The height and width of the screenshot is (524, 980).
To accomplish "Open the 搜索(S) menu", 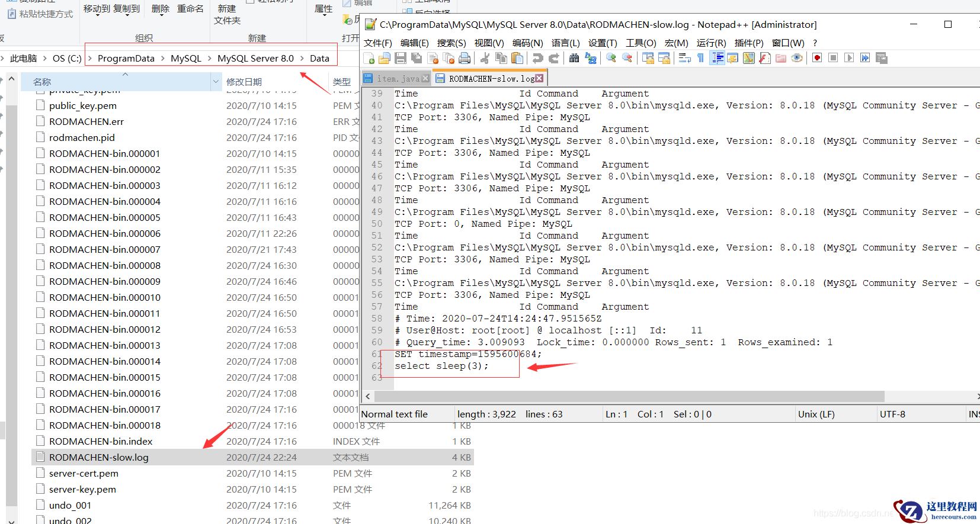I will [x=451, y=43].
